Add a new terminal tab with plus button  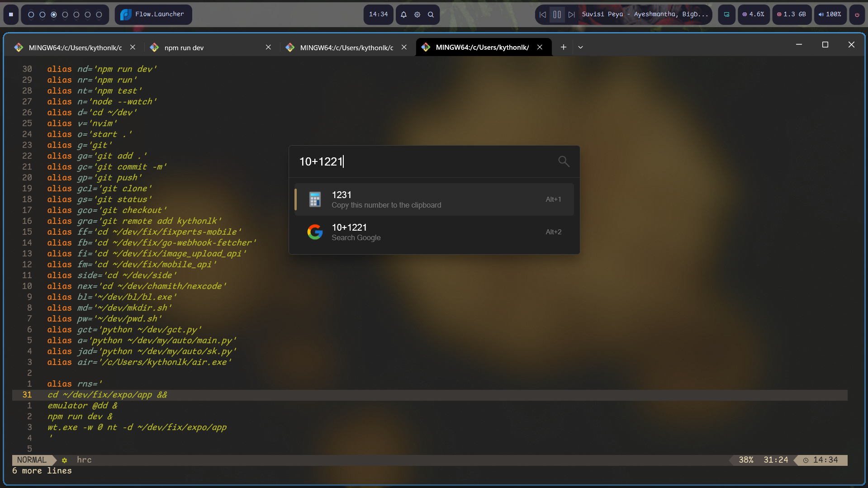[x=563, y=47]
